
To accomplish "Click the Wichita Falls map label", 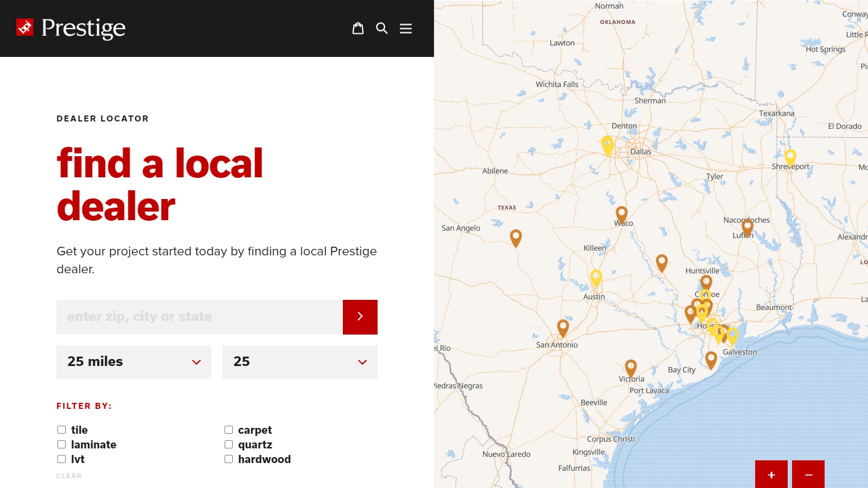I will point(557,85).
